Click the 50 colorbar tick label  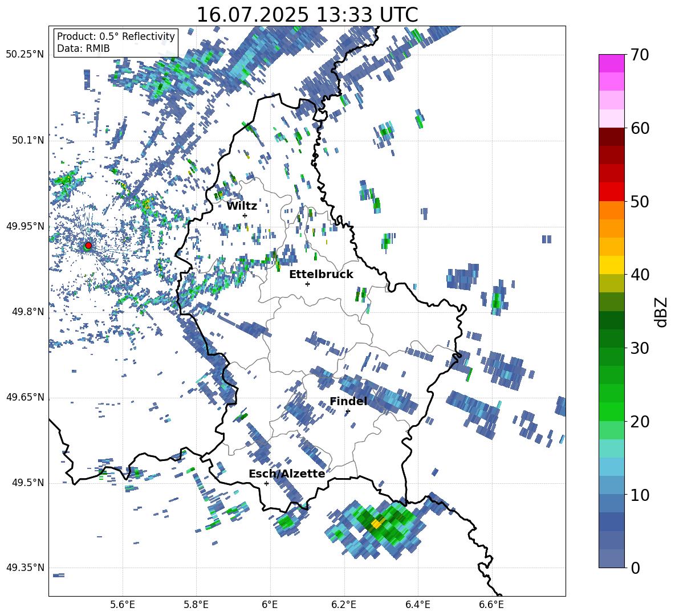[x=640, y=201]
